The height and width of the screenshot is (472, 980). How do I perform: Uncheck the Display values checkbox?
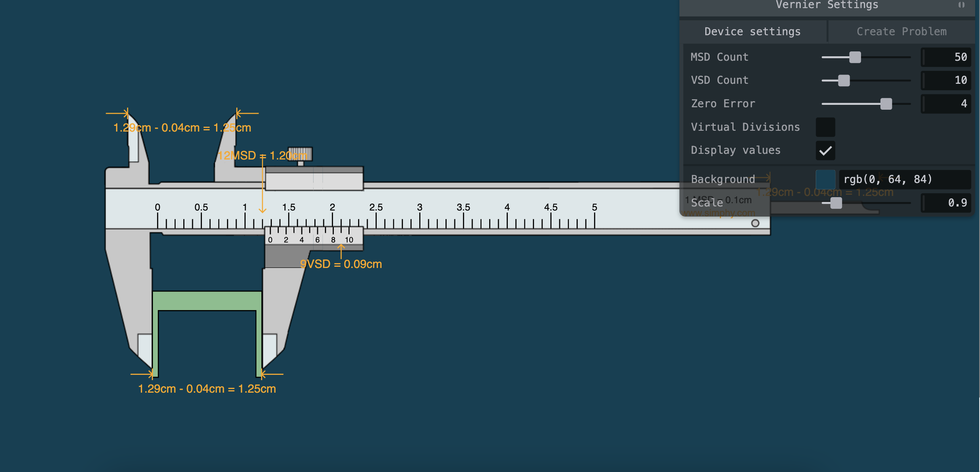tap(825, 151)
